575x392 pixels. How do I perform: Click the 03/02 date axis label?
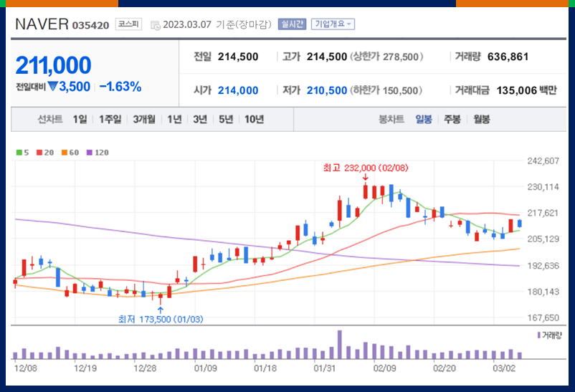[x=504, y=368]
